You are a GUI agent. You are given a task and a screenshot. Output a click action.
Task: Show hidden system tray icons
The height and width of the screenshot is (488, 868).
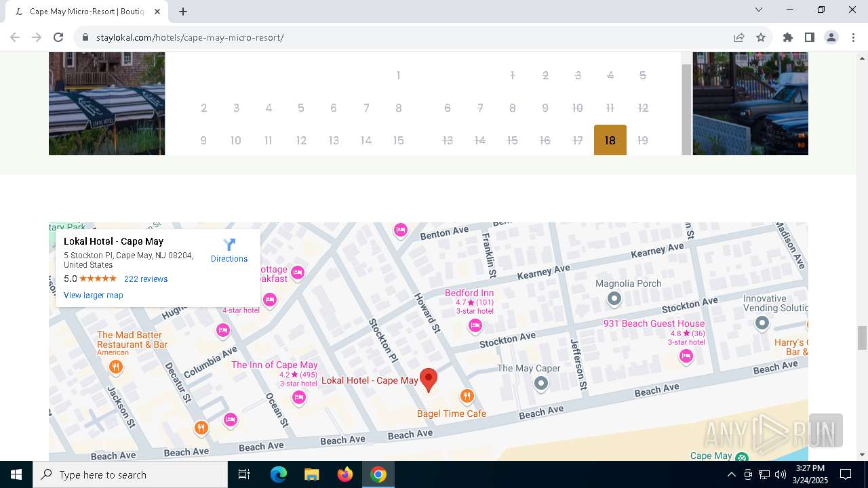731,474
